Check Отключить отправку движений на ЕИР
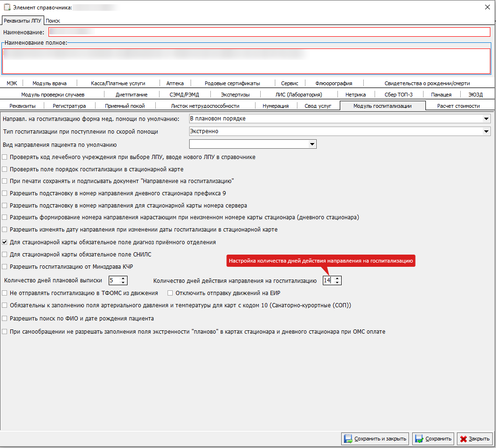Screen dimensions: 496x448 pos(170,293)
